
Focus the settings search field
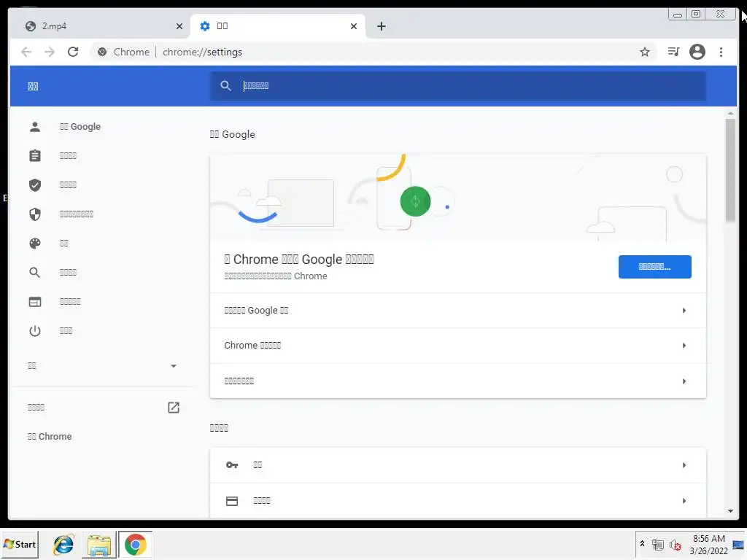pyautogui.click(x=458, y=86)
